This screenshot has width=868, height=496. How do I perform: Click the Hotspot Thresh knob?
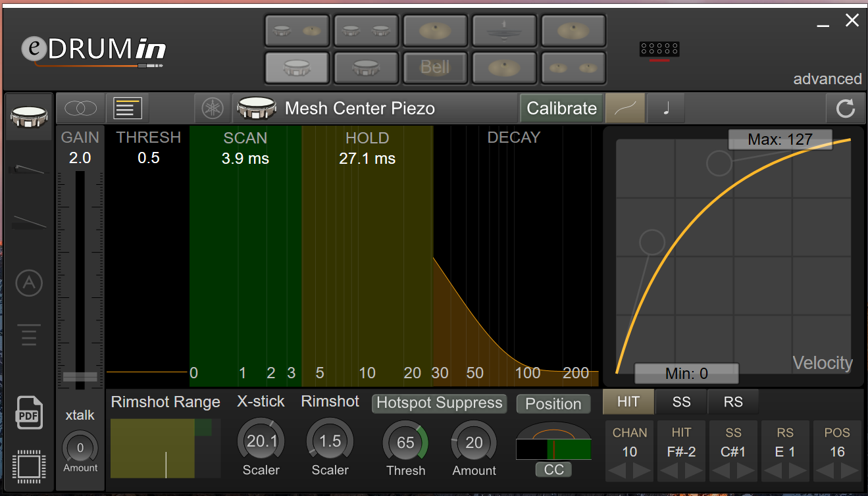pos(405,443)
